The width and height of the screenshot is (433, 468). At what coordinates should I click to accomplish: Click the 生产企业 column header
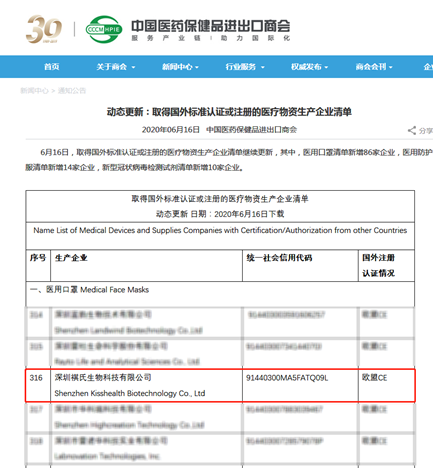point(71,258)
